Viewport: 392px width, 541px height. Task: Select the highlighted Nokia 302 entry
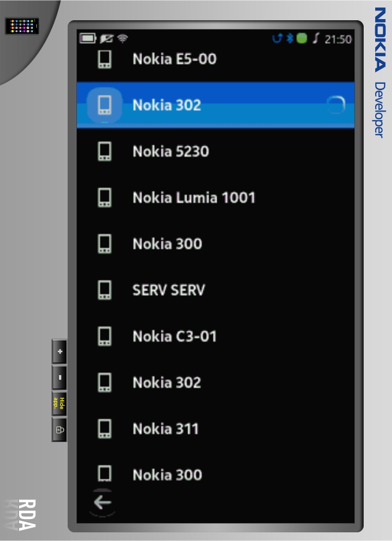[215, 105]
